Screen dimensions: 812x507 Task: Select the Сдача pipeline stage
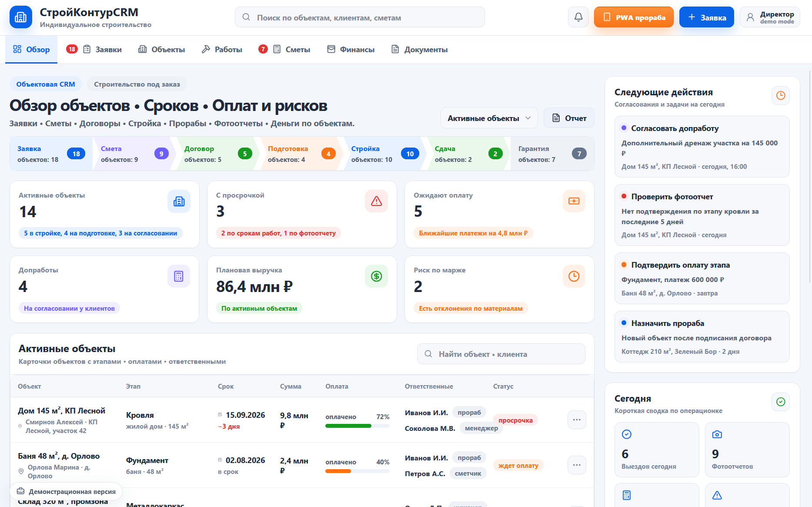[469, 153]
